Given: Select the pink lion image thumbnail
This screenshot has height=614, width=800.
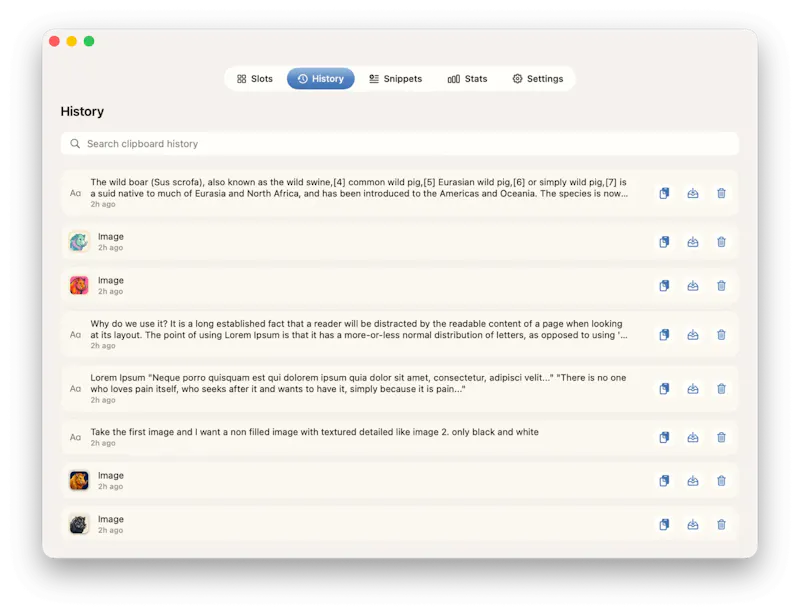Looking at the screenshot, I should pos(79,286).
